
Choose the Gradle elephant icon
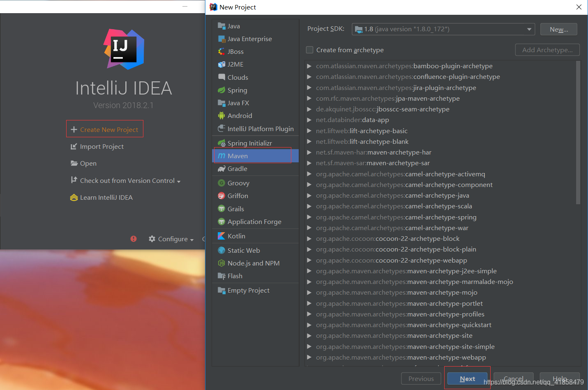tap(221, 168)
